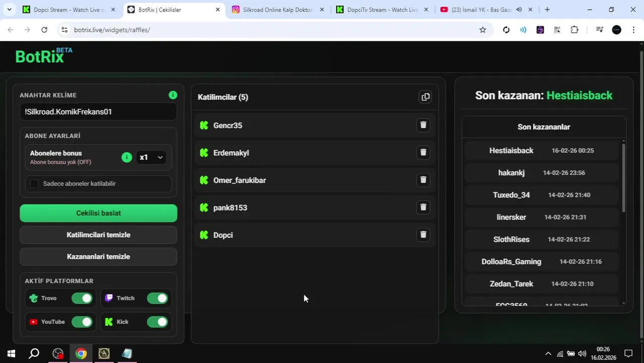The width and height of the screenshot is (644, 363).
Task: Click Katilimcilari temizle button
Action: click(x=98, y=235)
